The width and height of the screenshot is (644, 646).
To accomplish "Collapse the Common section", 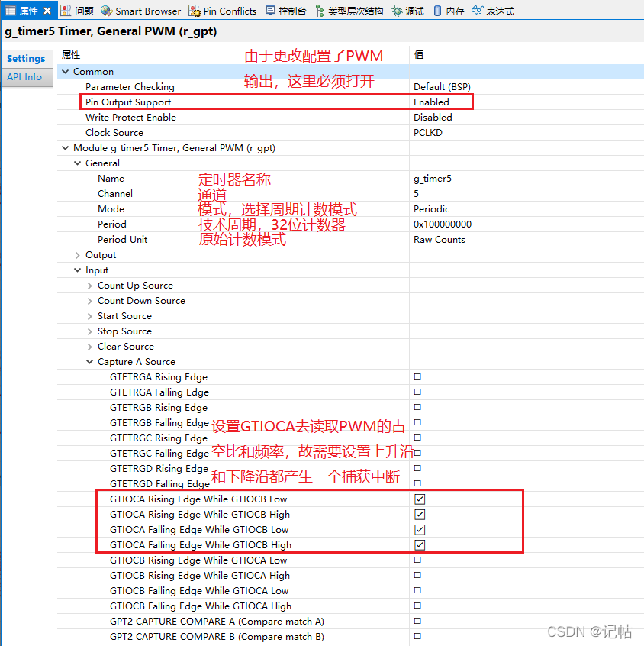I will [x=65, y=72].
